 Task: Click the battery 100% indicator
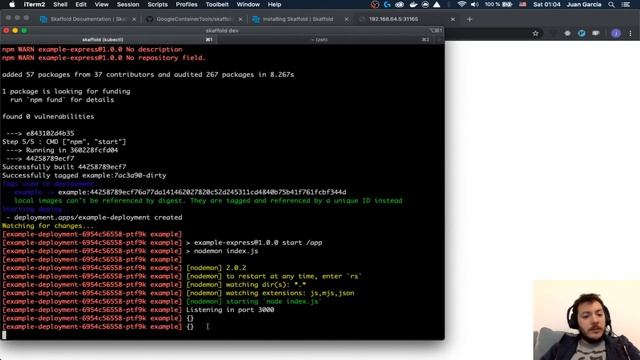tap(498, 4)
